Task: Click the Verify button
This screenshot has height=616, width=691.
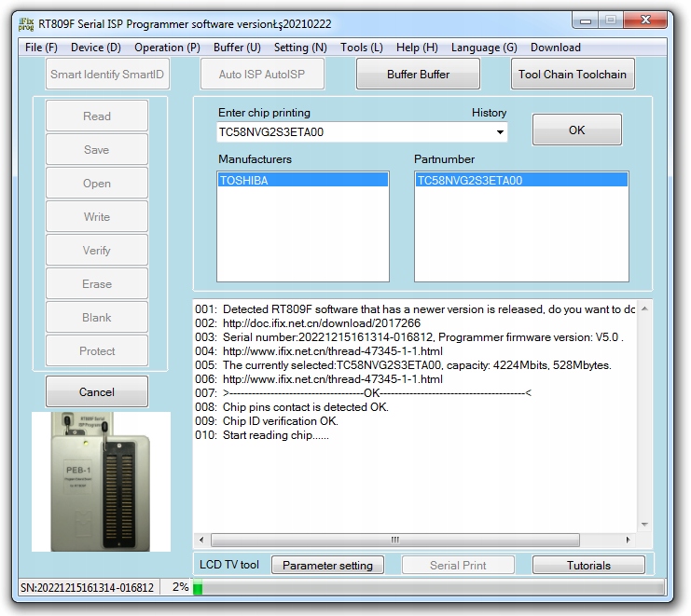Action: tap(96, 250)
